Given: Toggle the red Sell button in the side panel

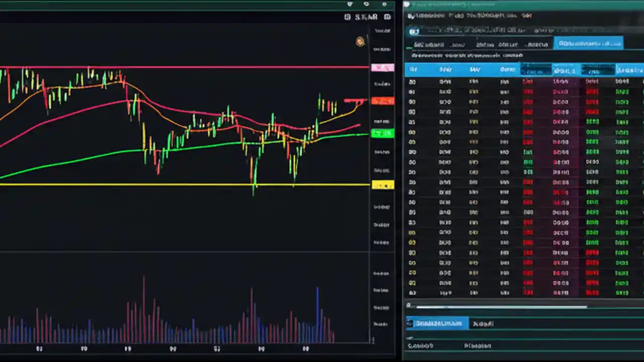Looking at the screenshot, I should click(x=382, y=101).
